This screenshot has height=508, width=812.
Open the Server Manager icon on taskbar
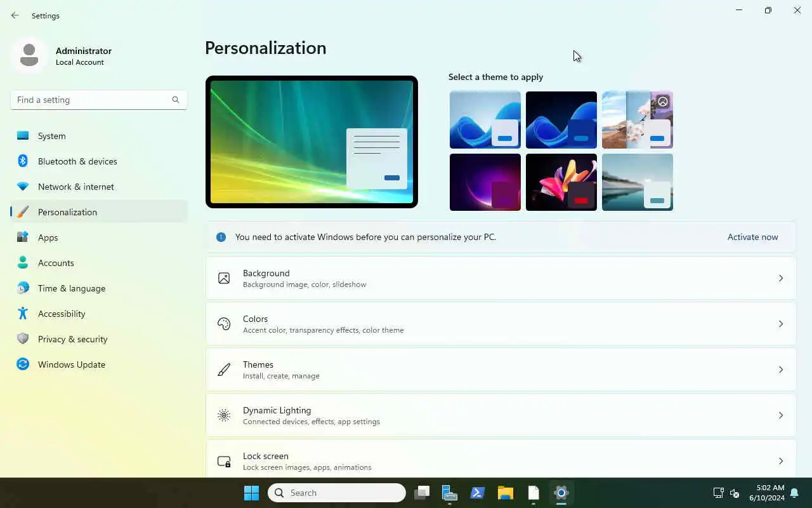[x=450, y=493]
